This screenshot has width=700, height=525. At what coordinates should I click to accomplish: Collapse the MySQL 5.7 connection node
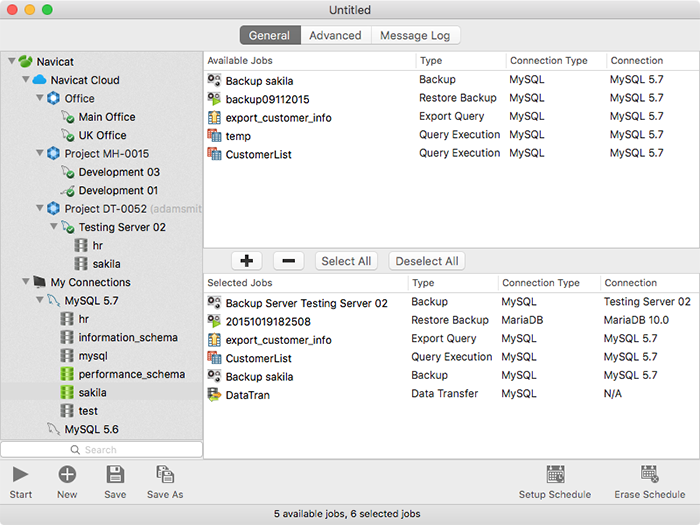[x=40, y=300]
